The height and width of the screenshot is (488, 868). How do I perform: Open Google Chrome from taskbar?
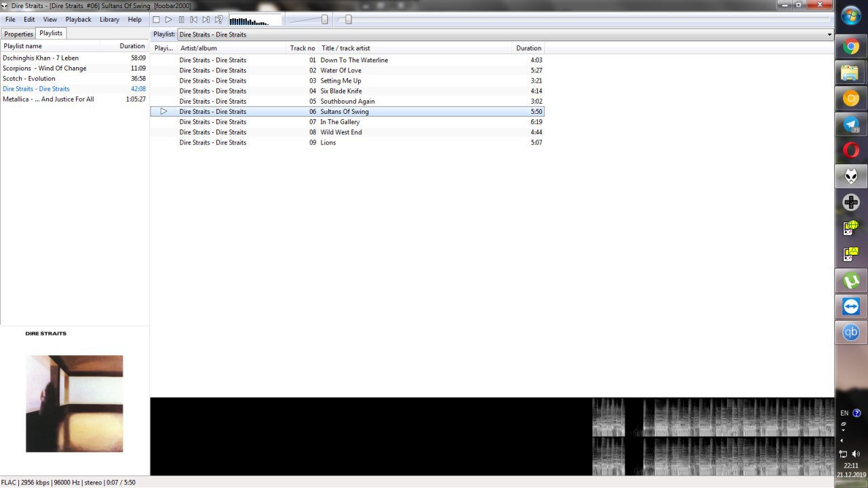coord(851,47)
